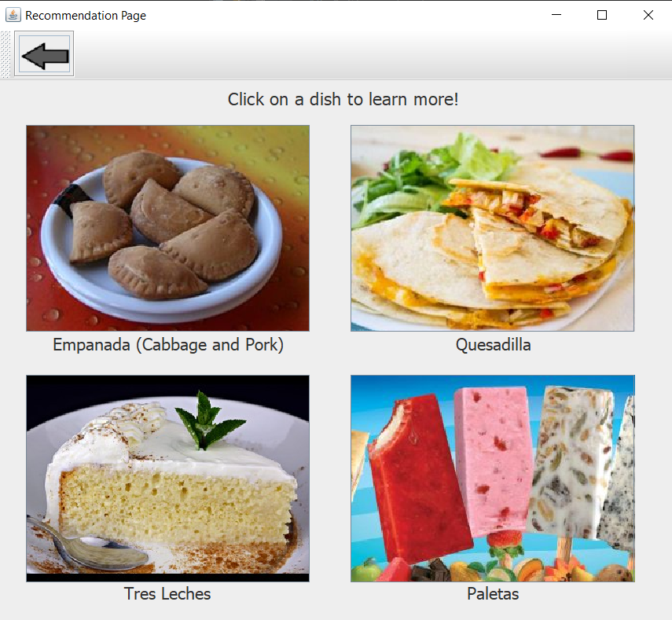Go back using the left arrow button
This screenshot has height=620, width=672.
pyautogui.click(x=44, y=54)
